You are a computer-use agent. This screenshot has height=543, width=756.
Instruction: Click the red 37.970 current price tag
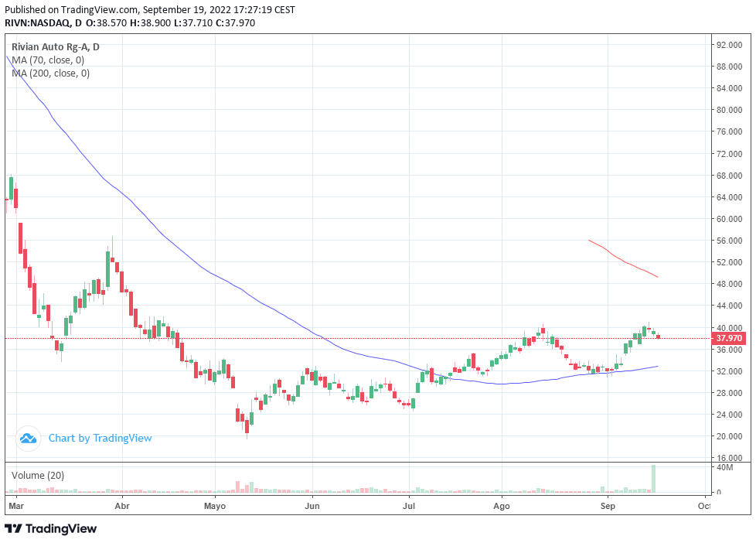728,338
